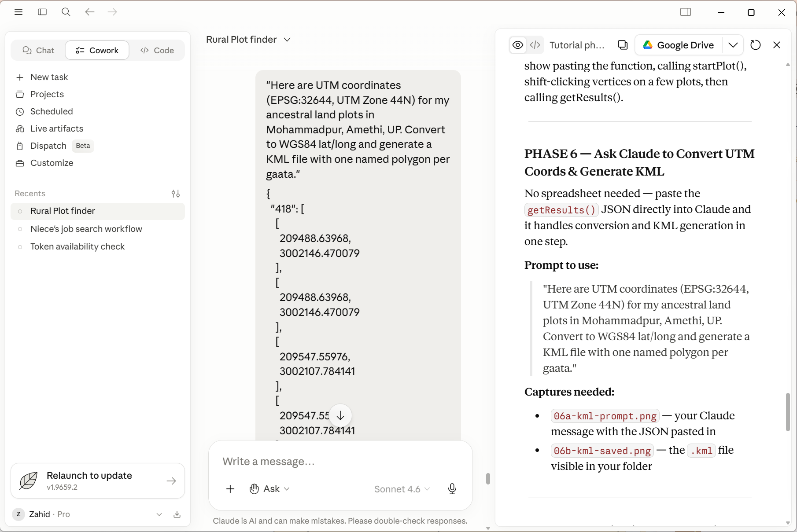Switch to the Chat tab

(38, 51)
